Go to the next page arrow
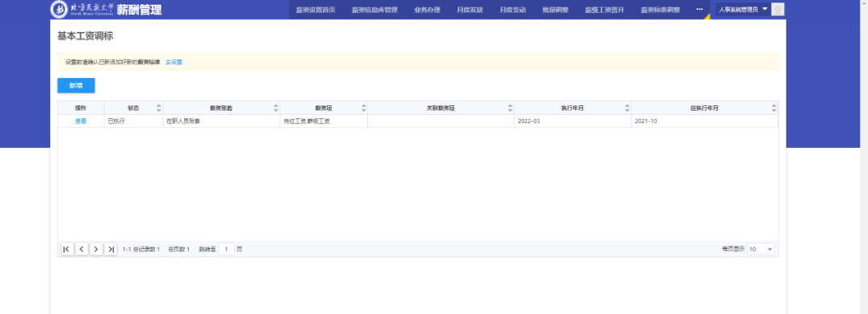This screenshot has width=868, height=314. click(x=96, y=249)
